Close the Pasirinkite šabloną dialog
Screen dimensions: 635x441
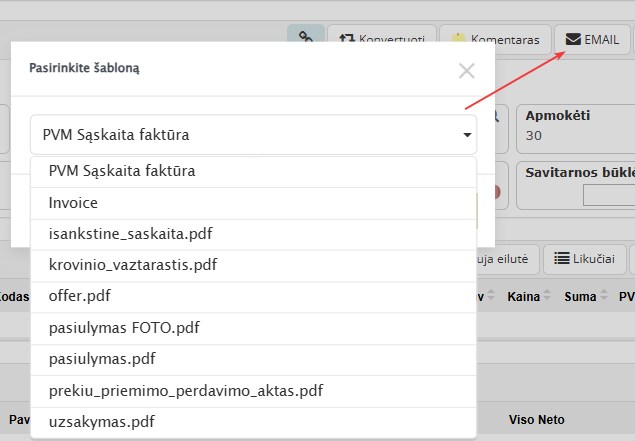pos(466,70)
